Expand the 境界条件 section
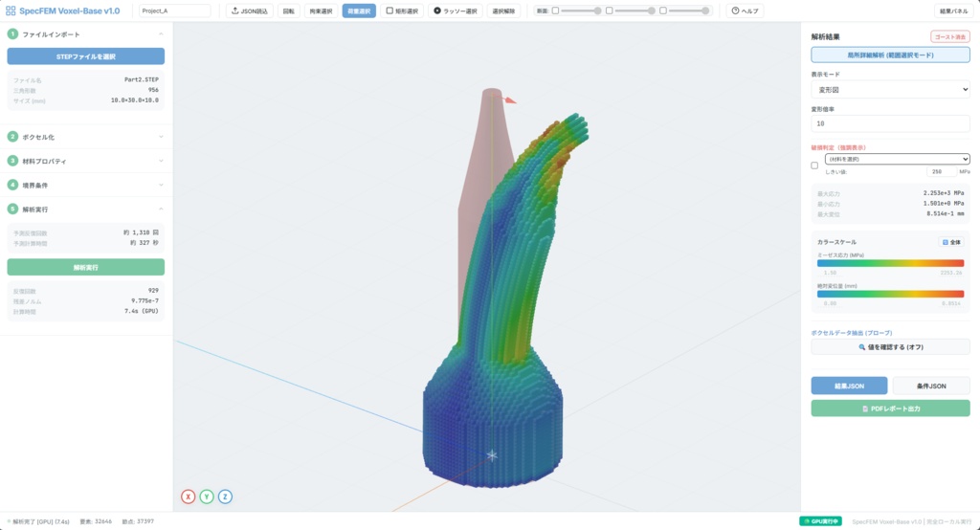The image size is (980, 530). coord(161,185)
